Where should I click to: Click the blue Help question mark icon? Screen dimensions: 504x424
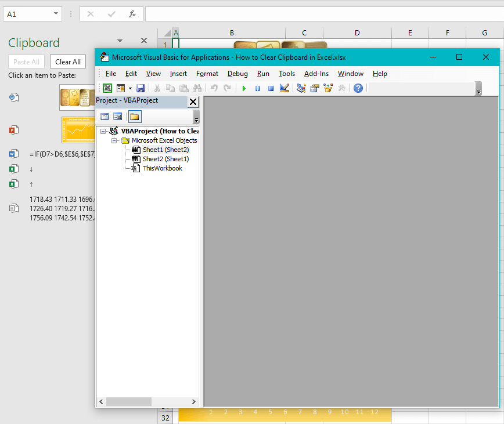[358, 88]
